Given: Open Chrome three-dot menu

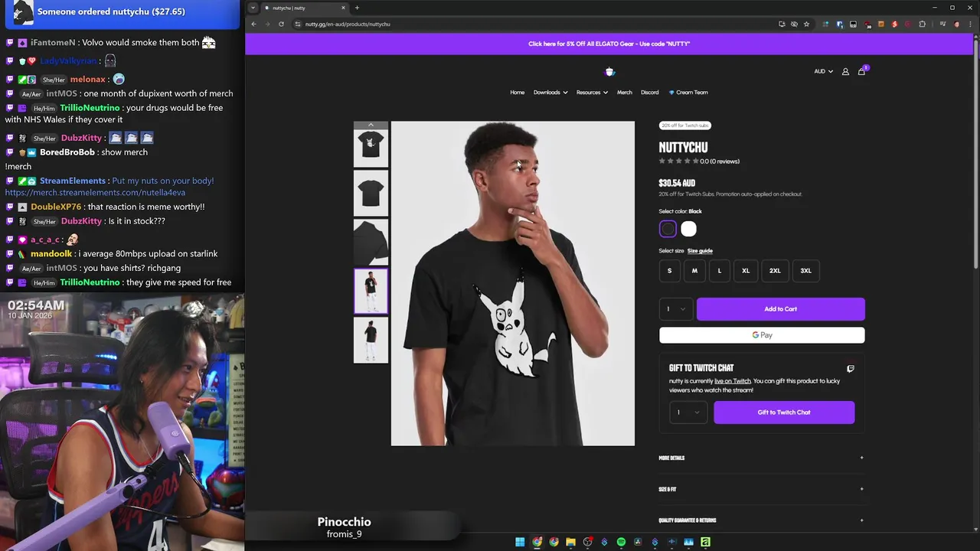Looking at the screenshot, I should tap(970, 24).
